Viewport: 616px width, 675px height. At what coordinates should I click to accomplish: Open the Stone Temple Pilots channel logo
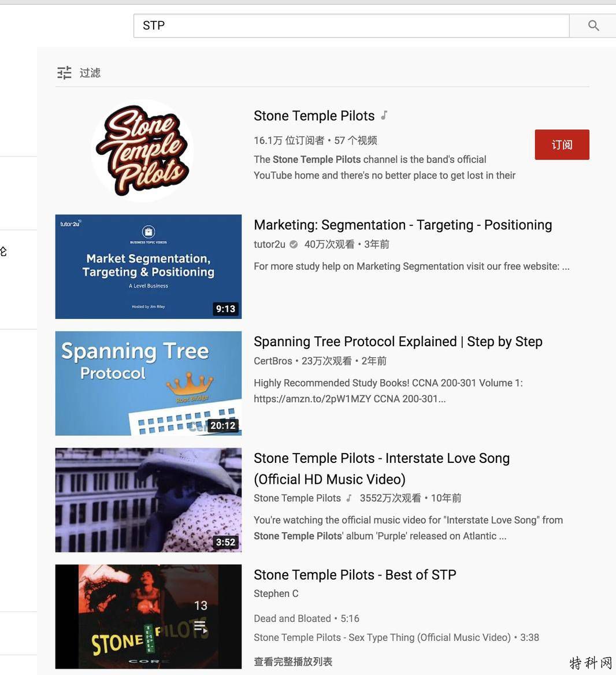(143, 151)
